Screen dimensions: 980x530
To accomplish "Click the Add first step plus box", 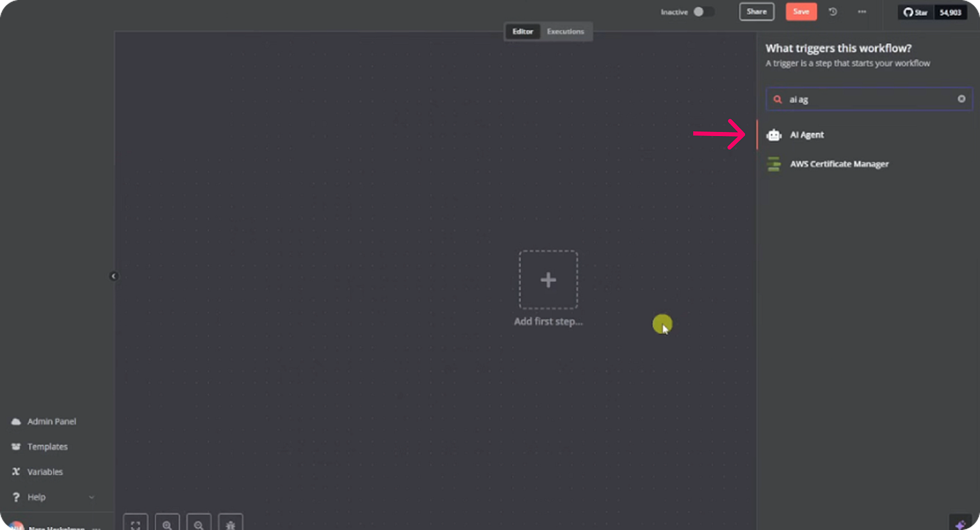I will pos(549,280).
